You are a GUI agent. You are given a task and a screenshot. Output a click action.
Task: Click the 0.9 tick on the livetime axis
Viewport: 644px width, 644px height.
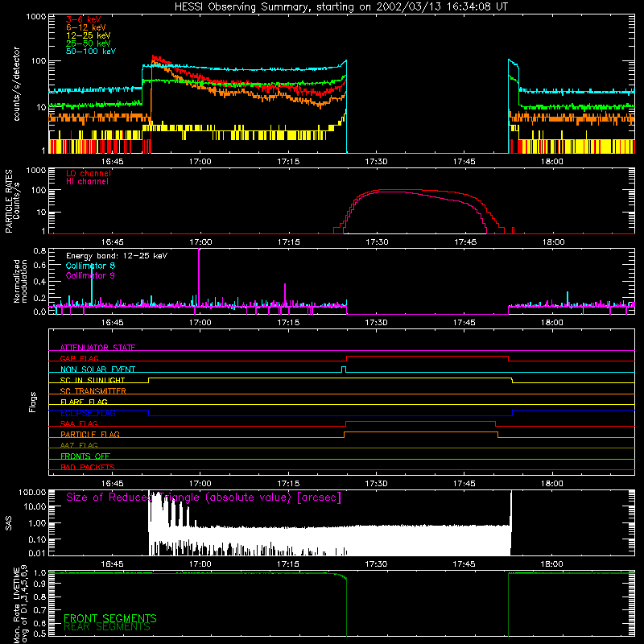tap(39, 583)
